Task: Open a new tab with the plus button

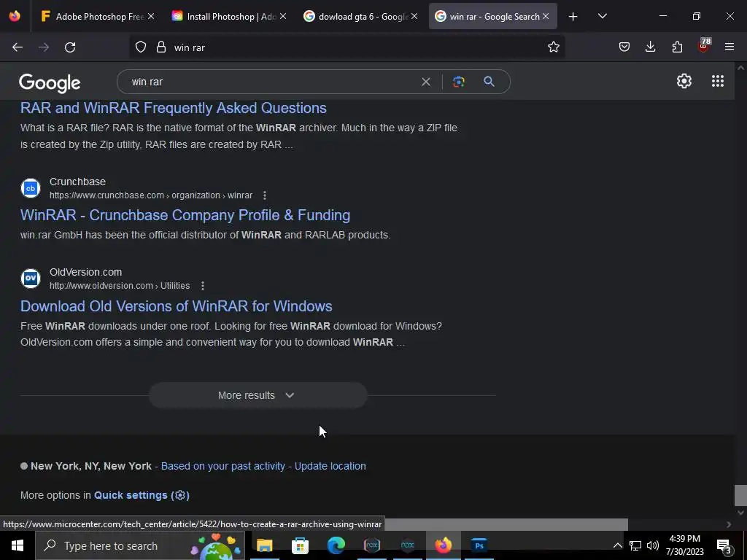Action: coord(573,17)
